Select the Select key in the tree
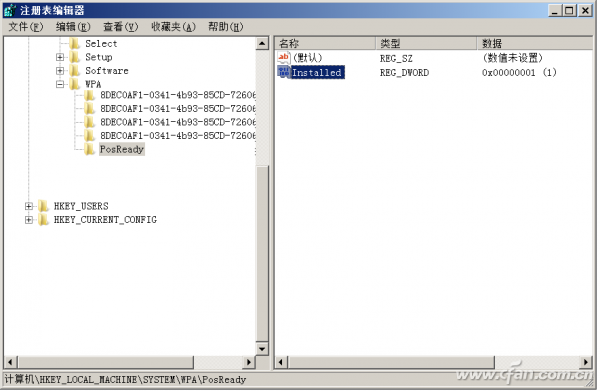Viewport: 600px width, 391px height. (101, 44)
